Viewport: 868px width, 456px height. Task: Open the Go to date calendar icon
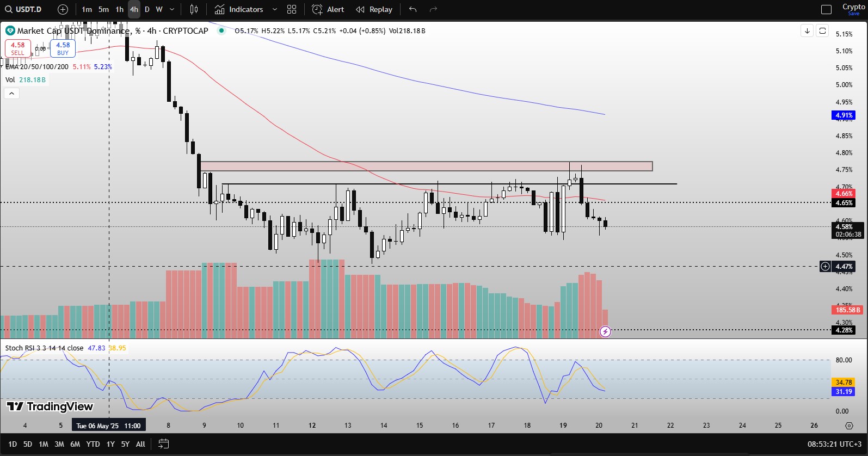tap(164, 444)
